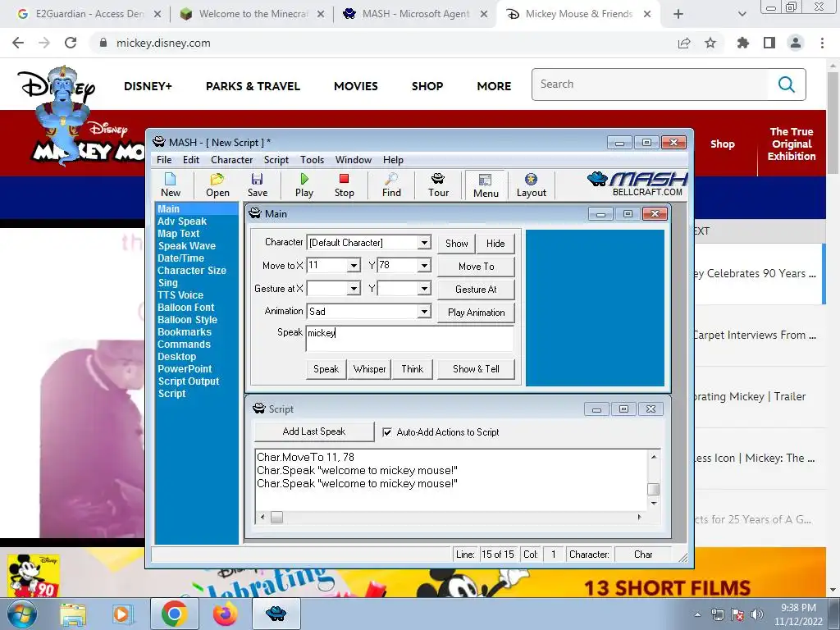Viewport: 840px width, 630px height.
Task: Open the Help menu in MASH
Action: pos(393,160)
